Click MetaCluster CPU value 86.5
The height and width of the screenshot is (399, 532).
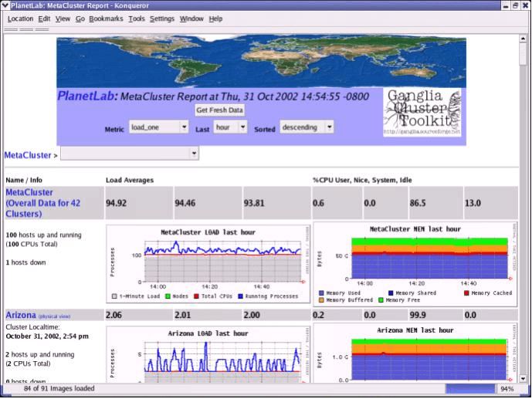418,203
